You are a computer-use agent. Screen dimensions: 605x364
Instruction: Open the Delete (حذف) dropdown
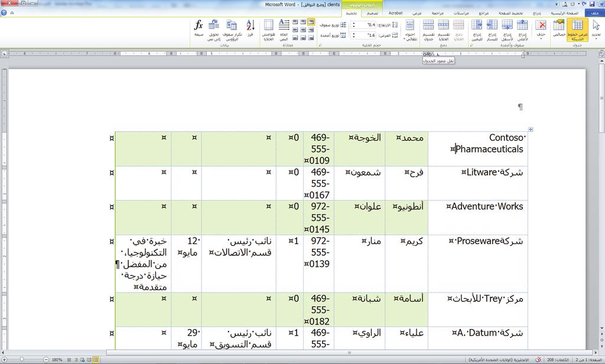[541, 30]
